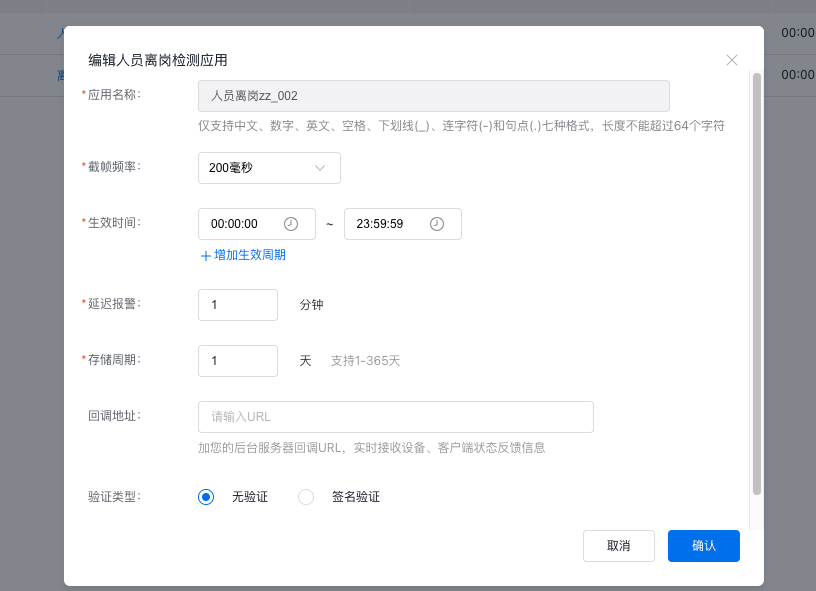Click the 增加生效周期 link
Image resolution: width=816 pixels, height=591 pixels.
pos(243,255)
